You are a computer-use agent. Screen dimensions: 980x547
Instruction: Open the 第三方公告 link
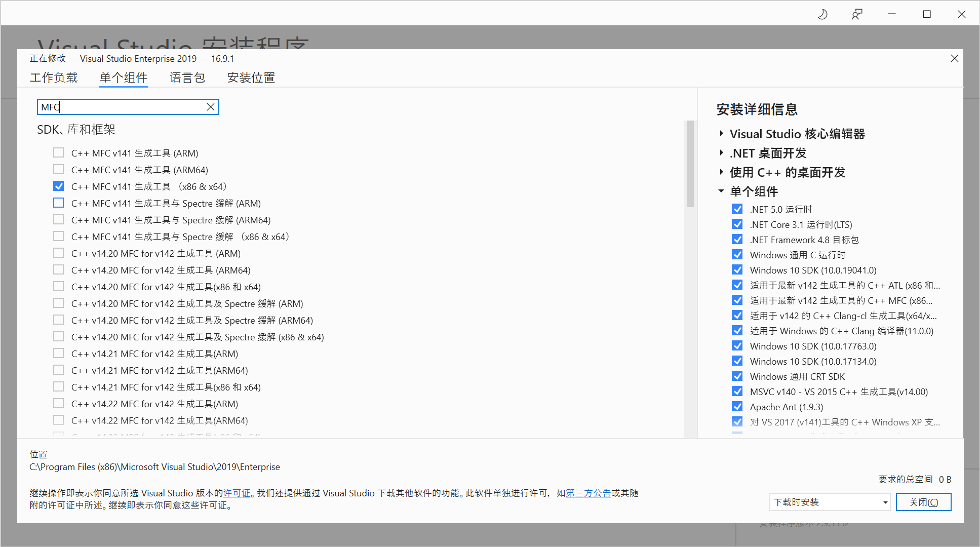[588, 493]
